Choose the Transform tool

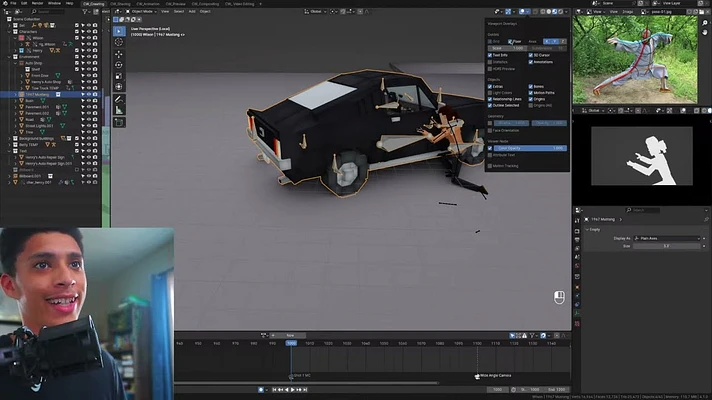click(119, 87)
